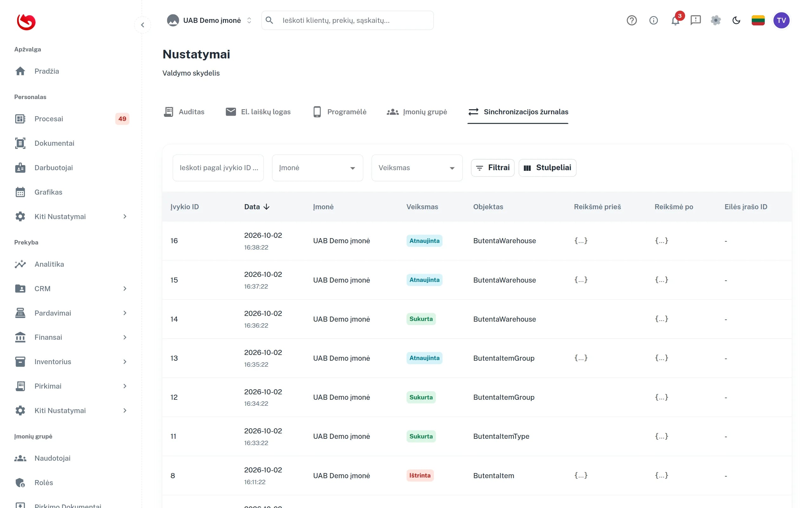Open Reikšmė po value for event 14
Viewport: 812px width, 508px height.
click(x=661, y=319)
